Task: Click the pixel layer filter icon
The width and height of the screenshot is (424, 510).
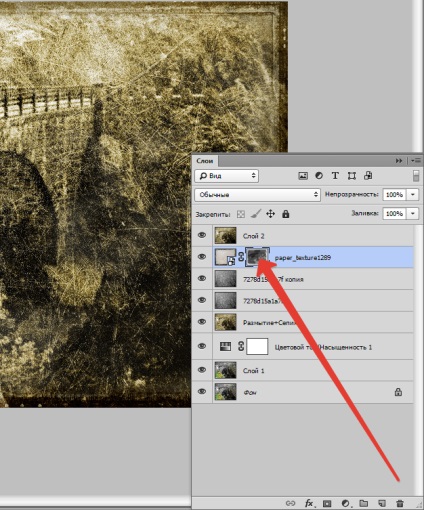Action: click(303, 176)
